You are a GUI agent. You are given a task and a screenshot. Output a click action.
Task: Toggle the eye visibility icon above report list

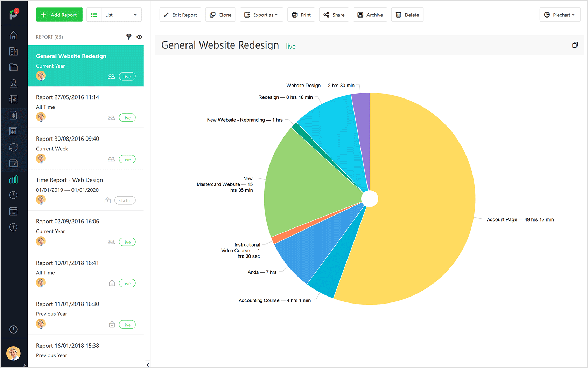(139, 37)
